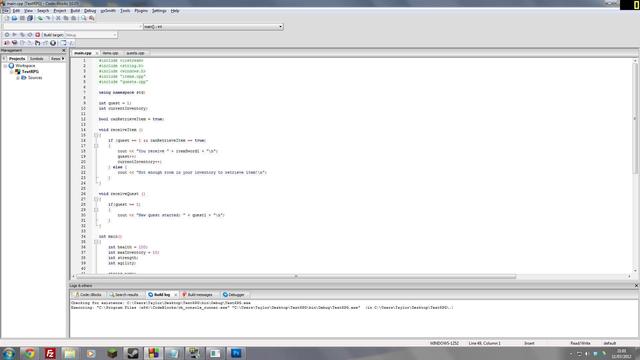The width and height of the screenshot is (640, 360).
Task: Select the Symbols tab in Management
Action: coord(36,59)
